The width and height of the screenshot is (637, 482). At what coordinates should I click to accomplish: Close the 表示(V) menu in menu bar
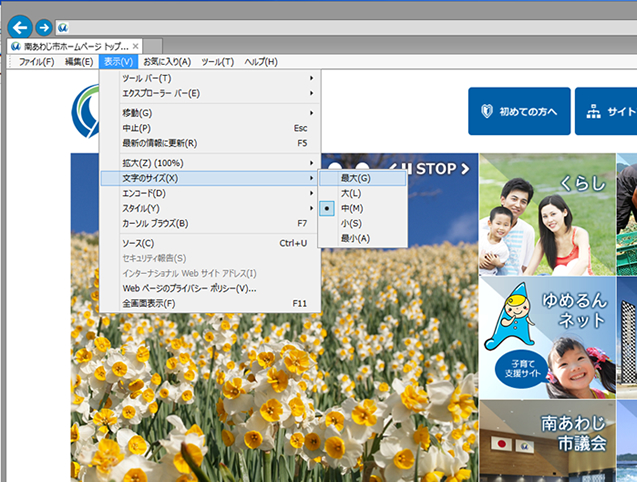pyautogui.click(x=118, y=62)
